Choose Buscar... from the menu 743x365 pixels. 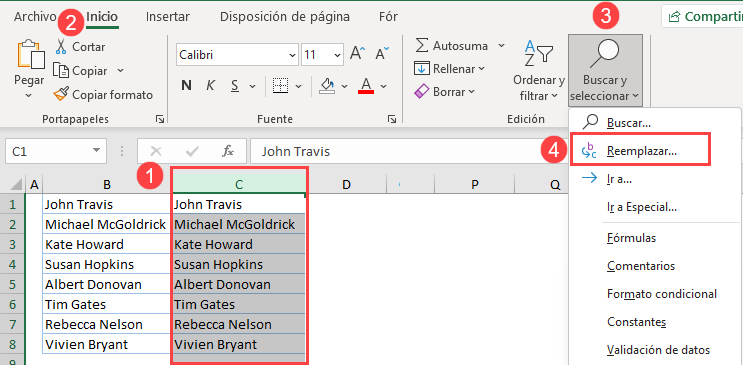[655, 123]
